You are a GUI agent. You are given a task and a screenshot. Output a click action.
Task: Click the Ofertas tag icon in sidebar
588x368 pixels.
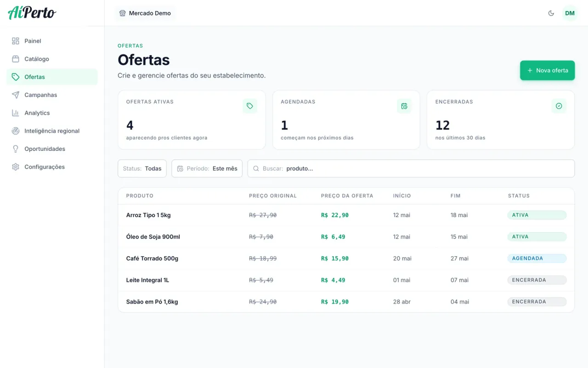[16, 77]
